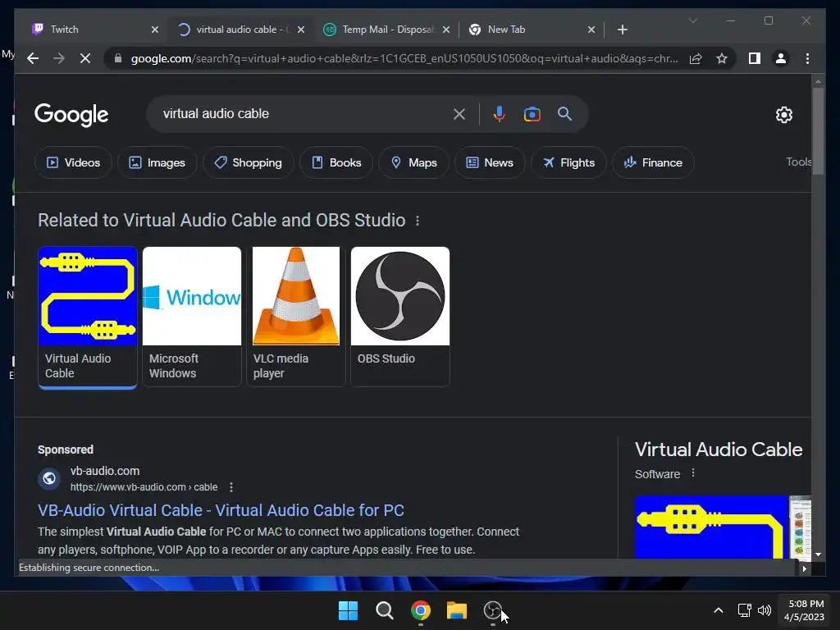Viewport: 840px width, 630px height.
Task: Close the virtual audio cable tab
Action: click(x=301, y=30)
